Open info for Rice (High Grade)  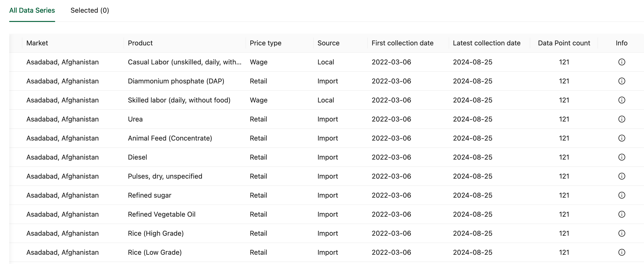pos(622,233)
